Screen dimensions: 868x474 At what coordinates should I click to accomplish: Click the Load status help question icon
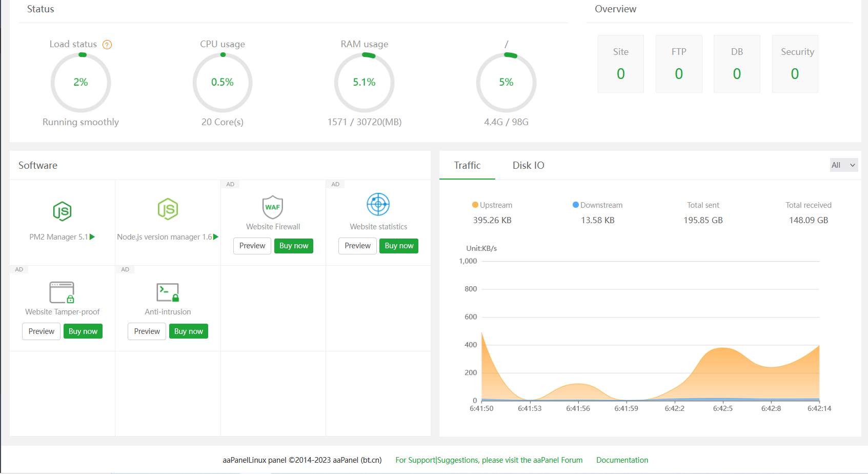click(107, 45)
